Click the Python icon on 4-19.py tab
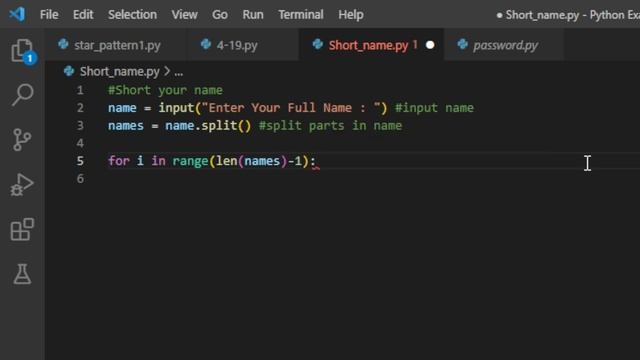The image size is (640, 360). coord(206,44)
